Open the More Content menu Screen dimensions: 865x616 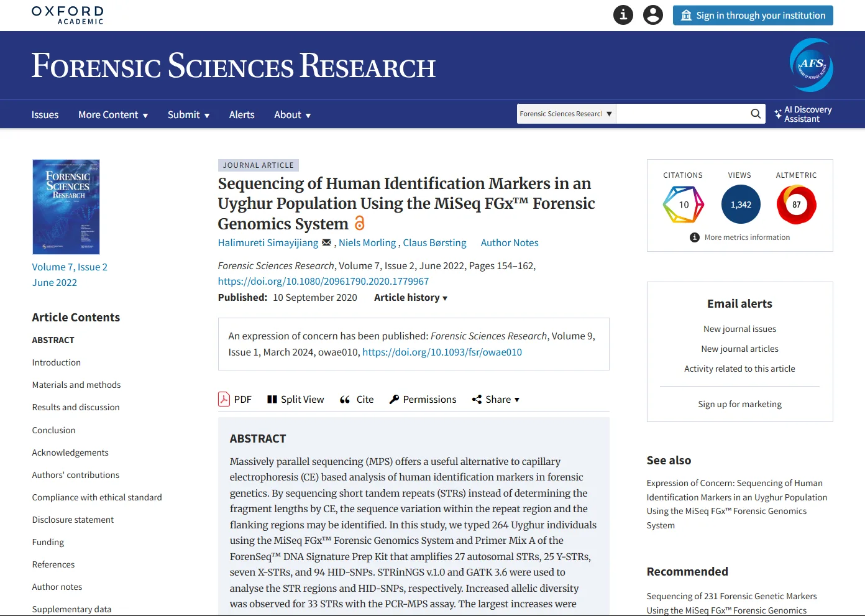[113, 115]
